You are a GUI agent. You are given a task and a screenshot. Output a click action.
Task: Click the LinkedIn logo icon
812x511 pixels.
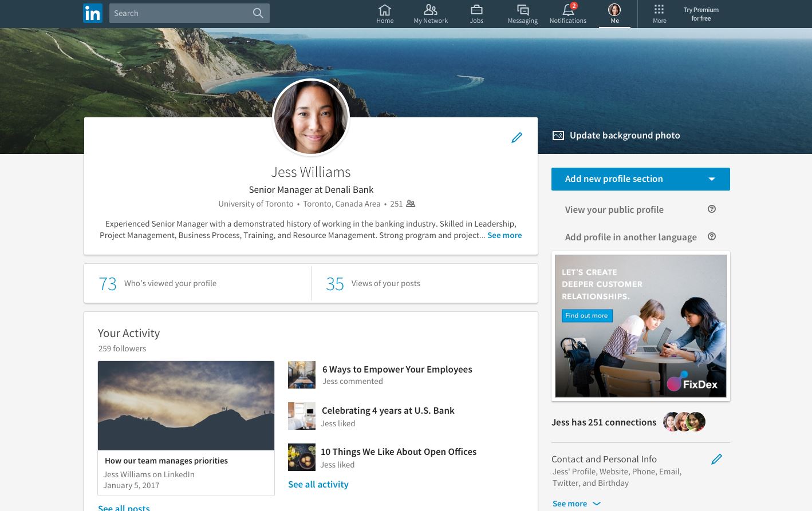93,13
